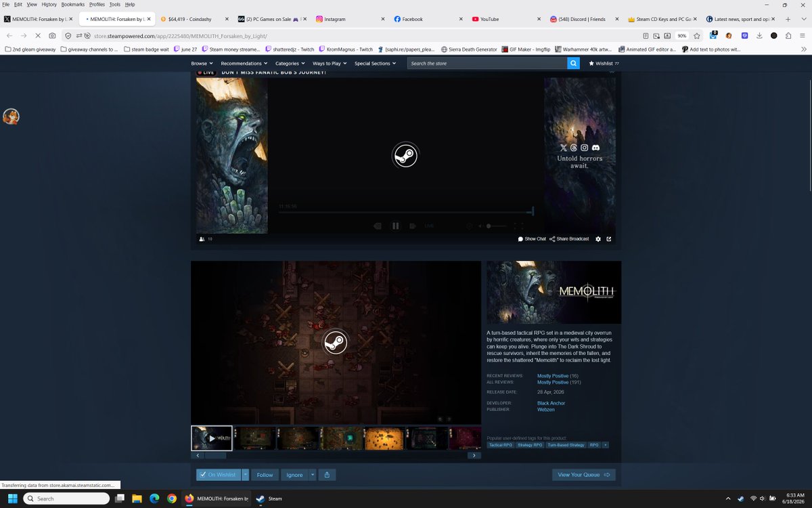Screen dimensions: 812x508
Task: Click the browser downloads arrow icon
Action: click(760, 35)
